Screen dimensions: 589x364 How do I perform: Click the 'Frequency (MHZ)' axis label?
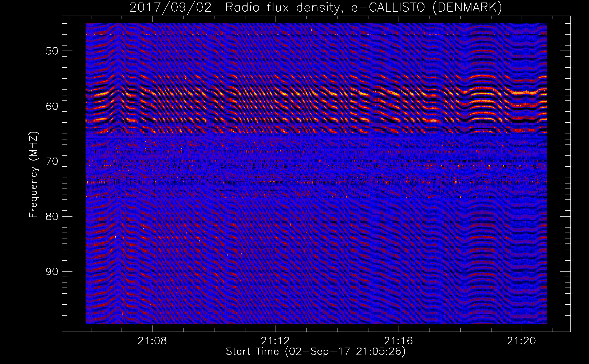coord(33,175)
